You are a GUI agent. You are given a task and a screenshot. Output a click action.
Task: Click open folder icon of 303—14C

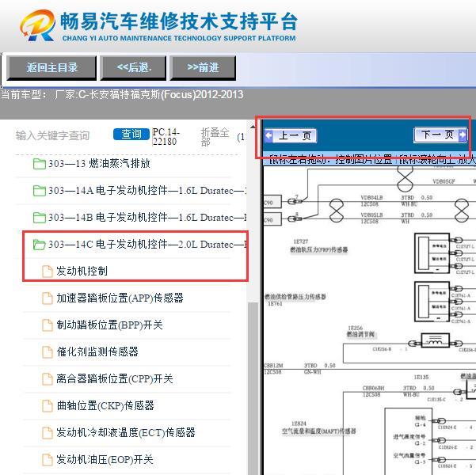point(39,245)
